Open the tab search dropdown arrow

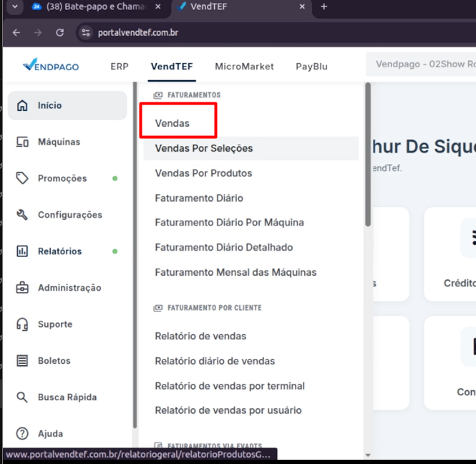coord(15,6)
